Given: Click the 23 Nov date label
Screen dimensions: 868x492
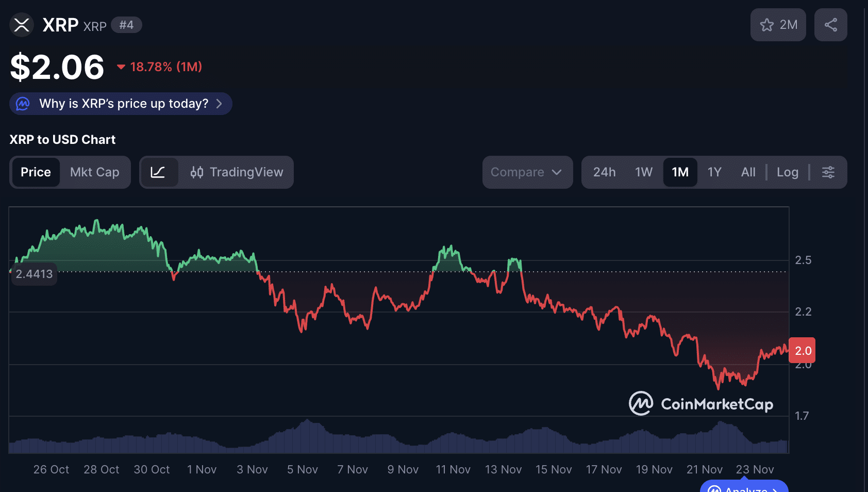Looking at the screenshot, I should click(x=755, y=470).
